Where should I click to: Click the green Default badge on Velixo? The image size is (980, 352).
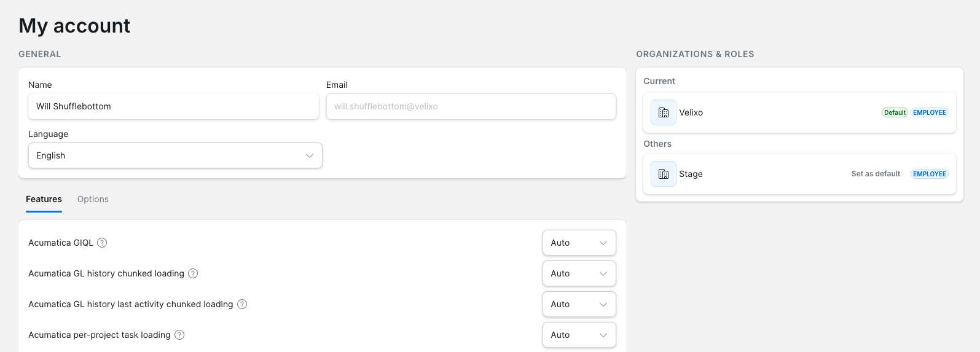(x=895, y=112)
